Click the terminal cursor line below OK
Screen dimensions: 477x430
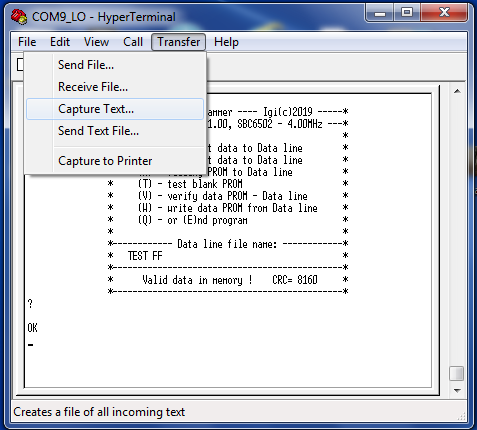click(x=30, y=345)
